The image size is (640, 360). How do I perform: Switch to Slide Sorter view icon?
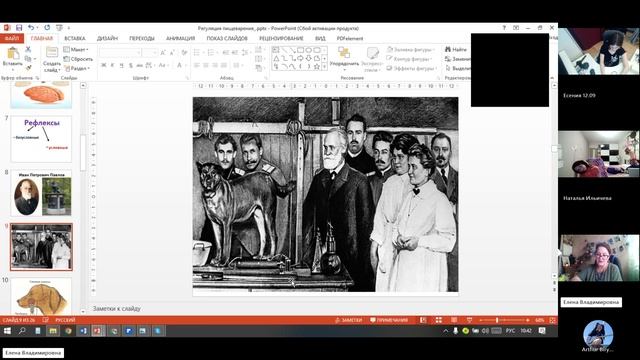[438, 320]
